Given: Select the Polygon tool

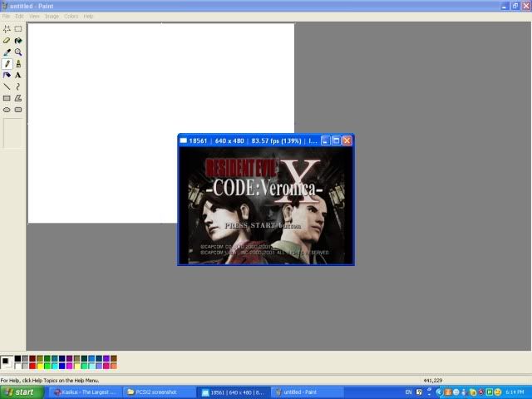Looking at the screenshot, I should click(x=18, y=98).
